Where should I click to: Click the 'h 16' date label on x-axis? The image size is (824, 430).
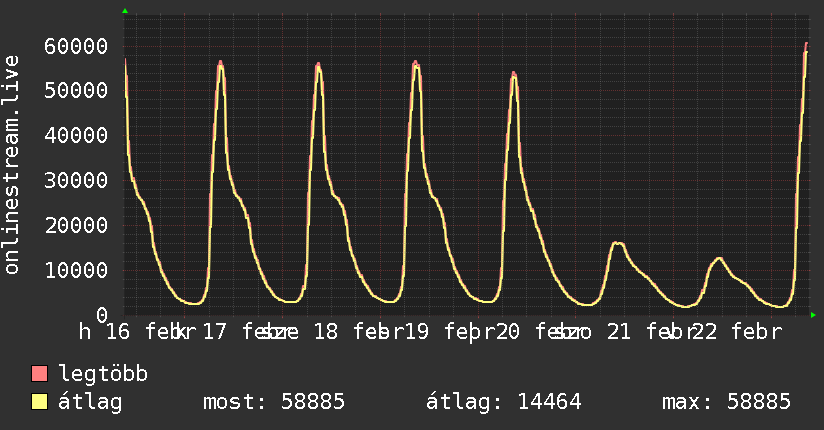105,332
